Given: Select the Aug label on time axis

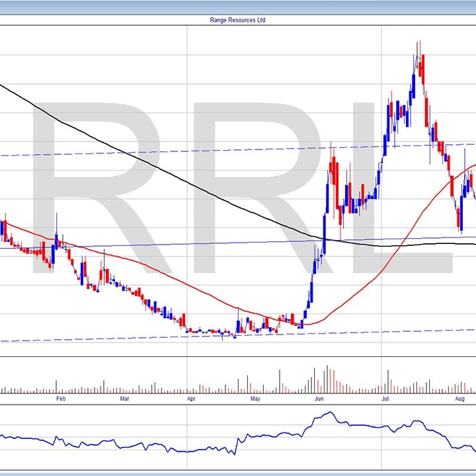Looking at the screenshot, I should tap(460, 399).
